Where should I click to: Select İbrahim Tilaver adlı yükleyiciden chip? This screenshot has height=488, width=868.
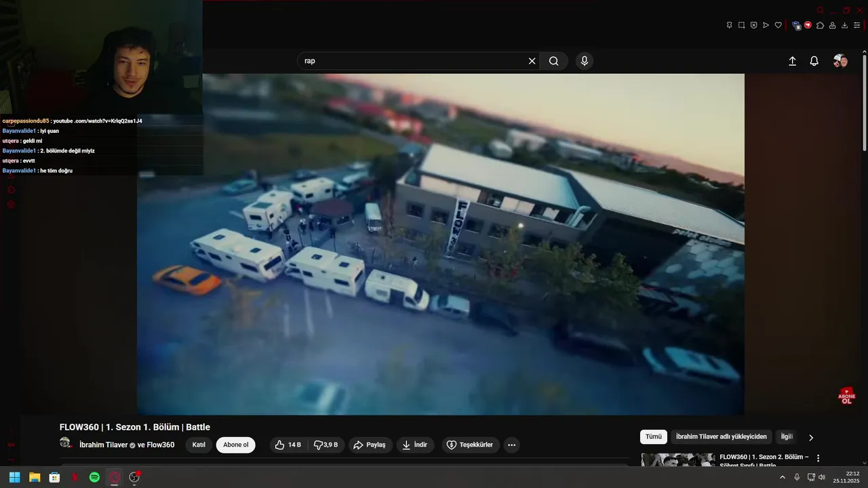pos(722,437)
